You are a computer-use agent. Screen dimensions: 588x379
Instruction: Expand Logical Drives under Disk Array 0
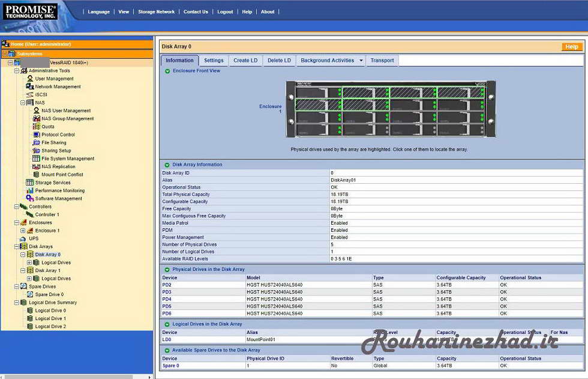(29, 262)
